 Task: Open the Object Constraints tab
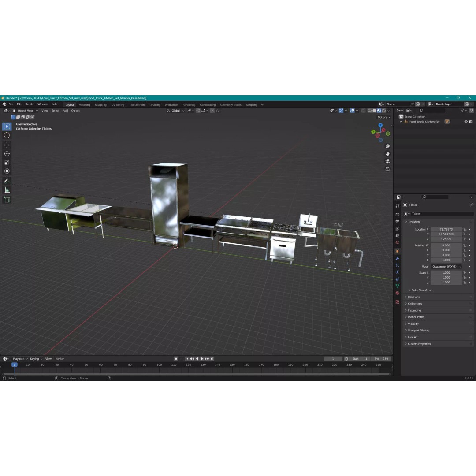coord(398,279)
